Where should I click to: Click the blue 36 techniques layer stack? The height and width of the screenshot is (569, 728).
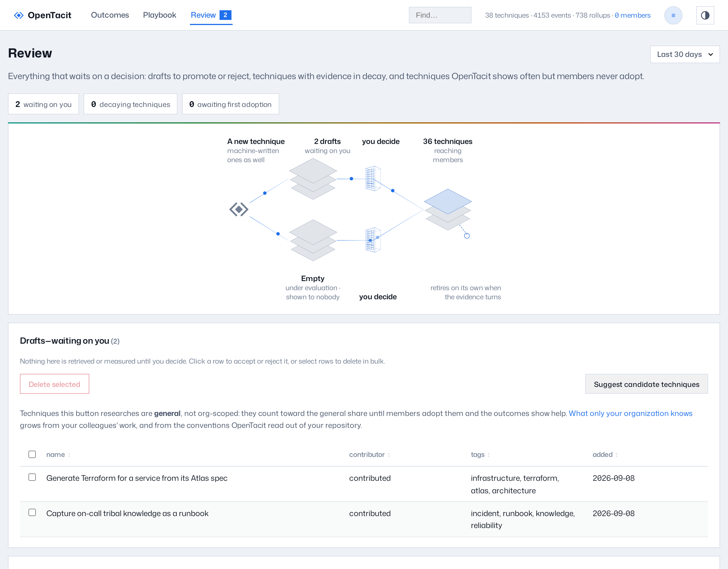[448, 209]
